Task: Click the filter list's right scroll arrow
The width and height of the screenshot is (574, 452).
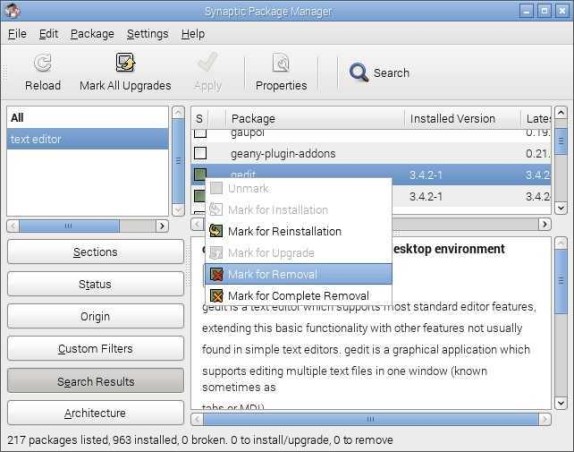Action: click(x=162, y=226)
